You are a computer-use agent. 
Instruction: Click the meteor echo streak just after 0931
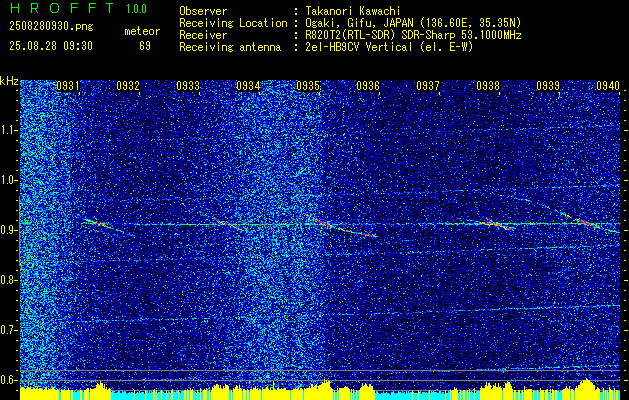tap(98, 224)
